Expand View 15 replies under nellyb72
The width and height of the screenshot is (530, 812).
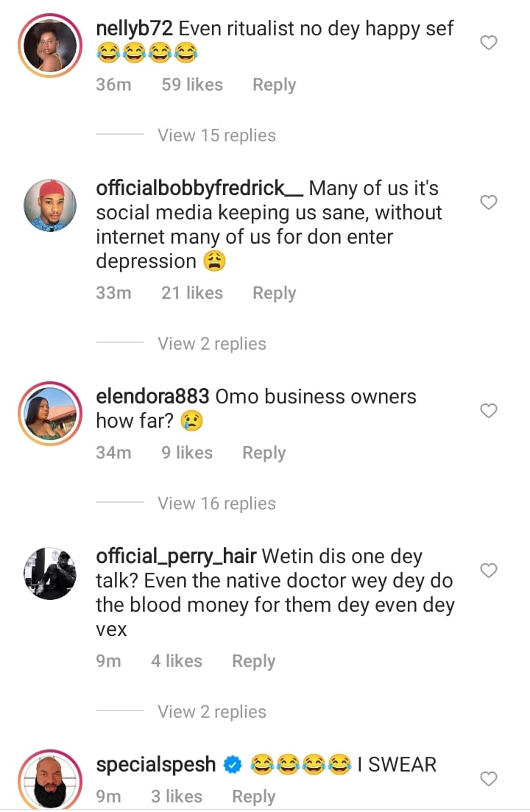coord(216,135)
